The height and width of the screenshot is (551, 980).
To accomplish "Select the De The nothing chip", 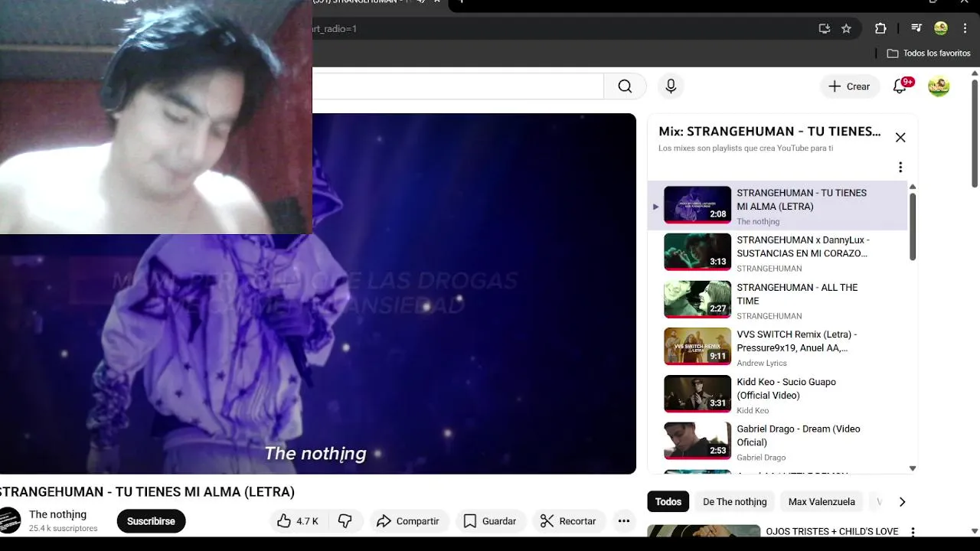I will click(x=734, y=502).
